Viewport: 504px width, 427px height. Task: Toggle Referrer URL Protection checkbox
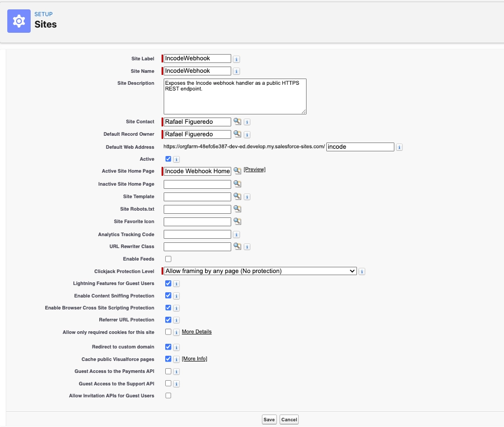pos(168,320)
